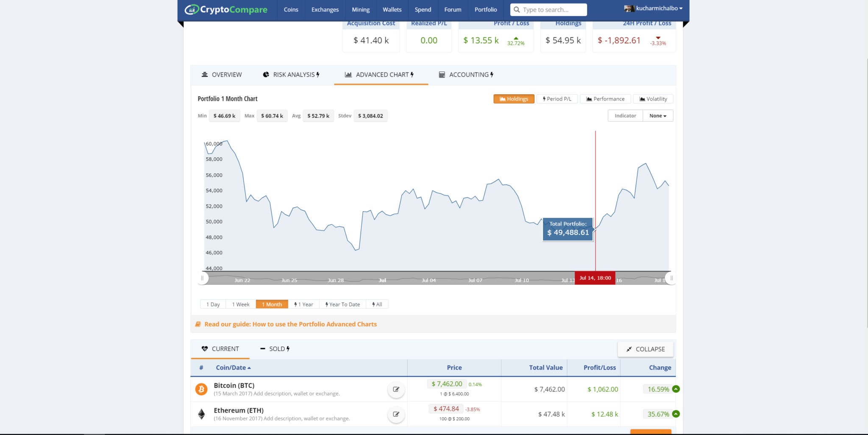Click the green Bitcoin change arrow
868x435 pixels.
pyautogui.click(x=676, y=389)
